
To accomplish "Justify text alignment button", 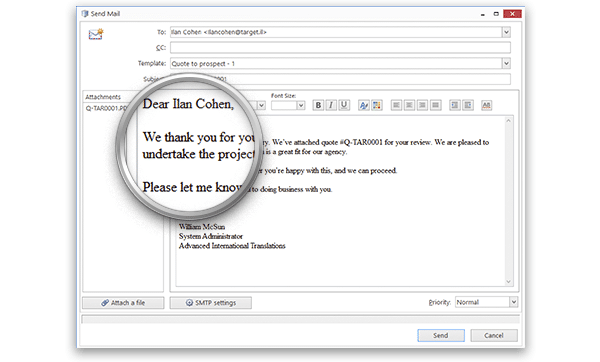I will [435, 105].
